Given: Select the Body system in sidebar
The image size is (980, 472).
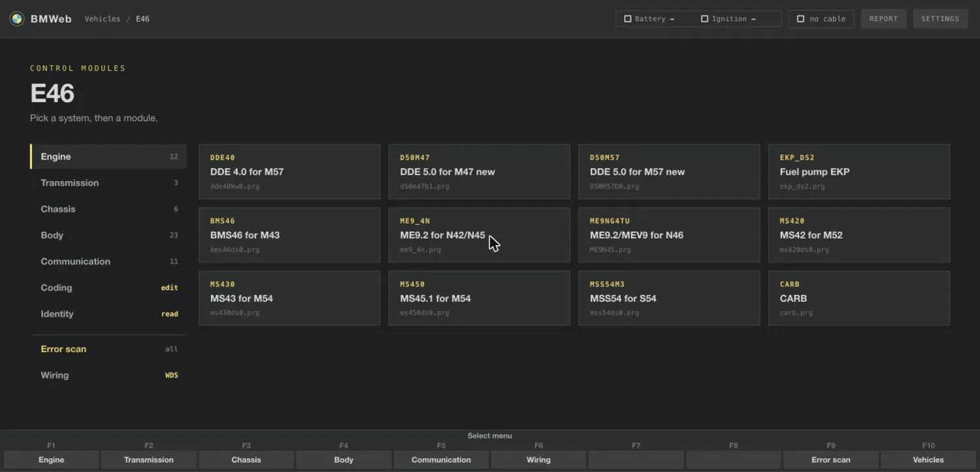Looking at the screenshot, I should [108, 235].
